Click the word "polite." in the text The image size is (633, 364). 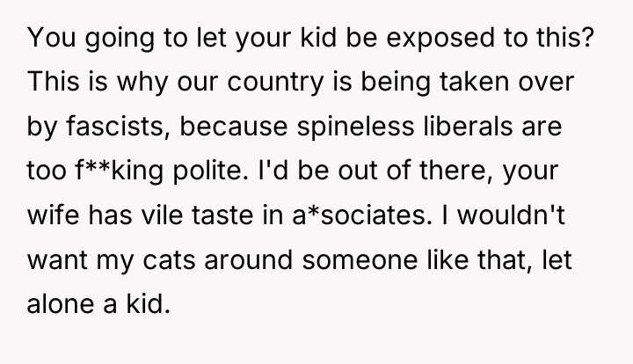[x=211, y=172]
